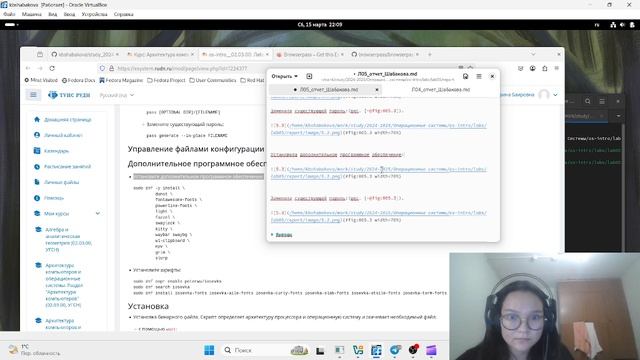Open the Fedora Magazine bookmark
Screen dimensions: 640x360
121,80
